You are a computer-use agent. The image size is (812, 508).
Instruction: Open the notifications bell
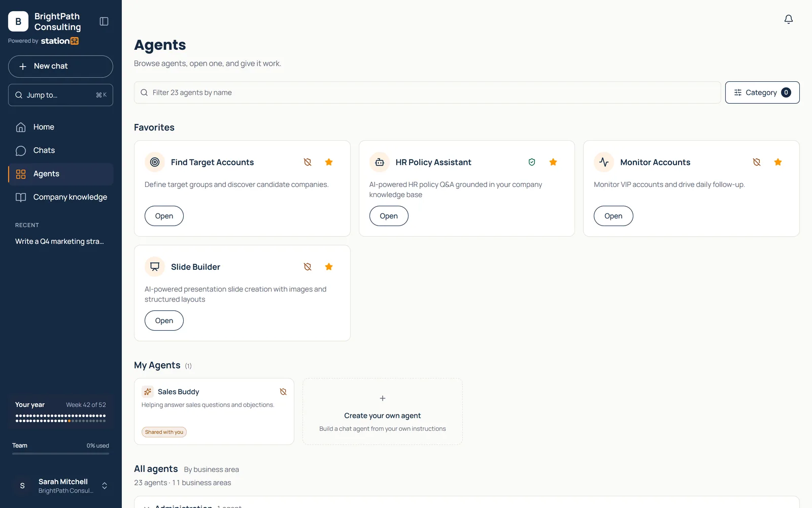pyautogui.click(x=789, y=19)
